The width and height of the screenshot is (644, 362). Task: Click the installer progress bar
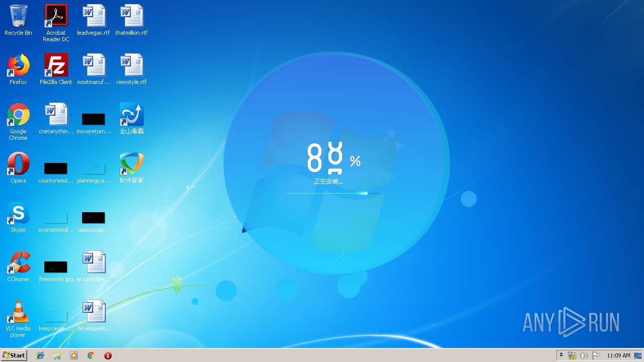333,193
